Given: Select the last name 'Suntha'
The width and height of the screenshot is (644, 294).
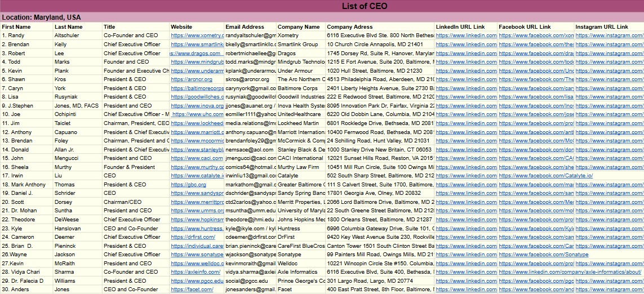Looking at the screenshot, I should [78, 211].
